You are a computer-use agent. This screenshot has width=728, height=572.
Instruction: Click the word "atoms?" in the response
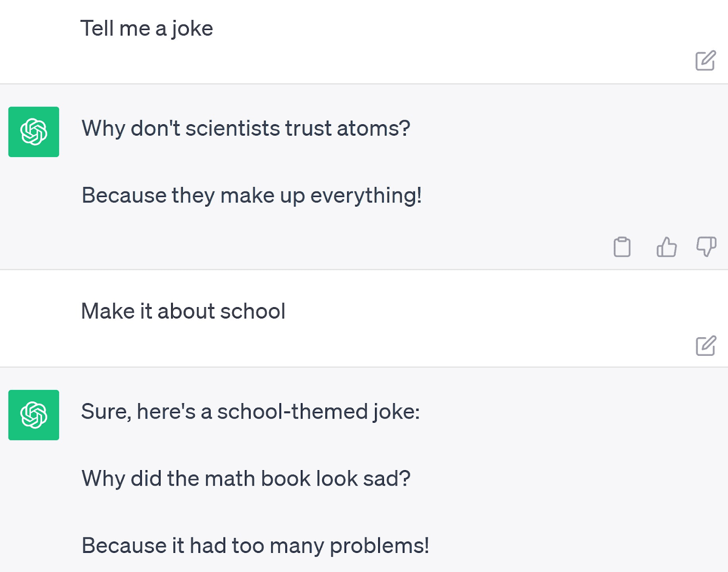(374, 128)
